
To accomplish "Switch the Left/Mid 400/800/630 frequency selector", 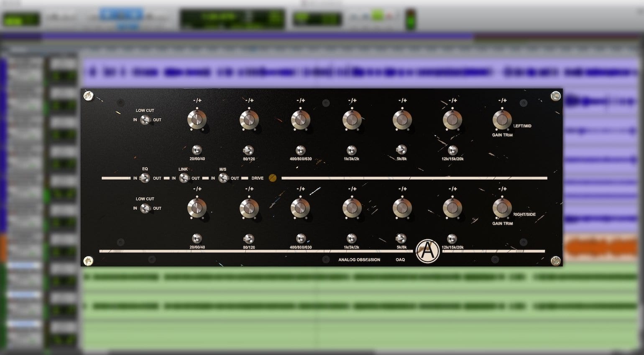I will click(300, 150).
